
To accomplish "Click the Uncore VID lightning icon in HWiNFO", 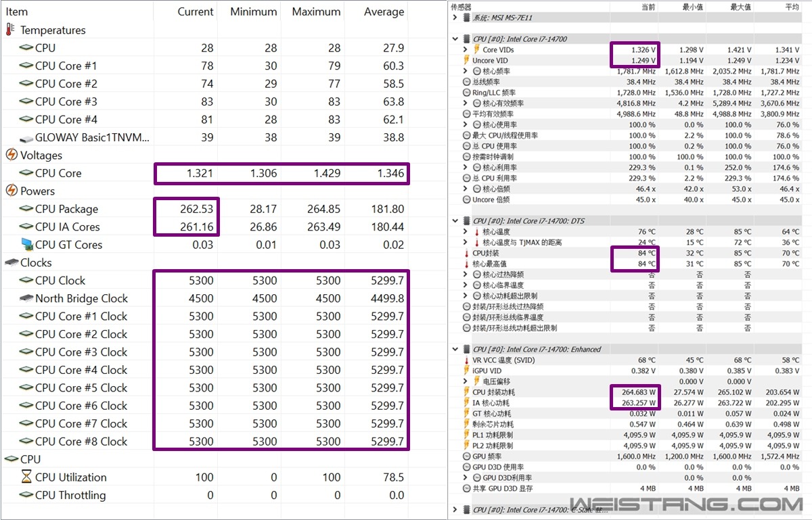I will click(466, 60).
